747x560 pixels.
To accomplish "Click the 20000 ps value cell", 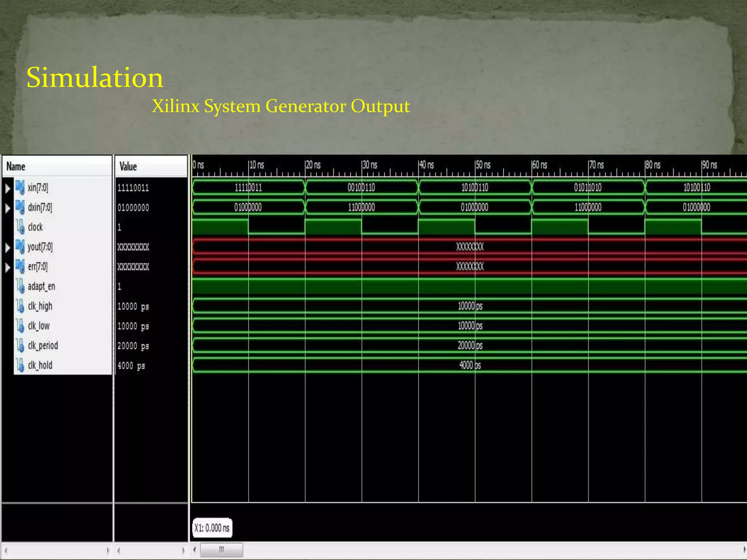I will 133,346.
